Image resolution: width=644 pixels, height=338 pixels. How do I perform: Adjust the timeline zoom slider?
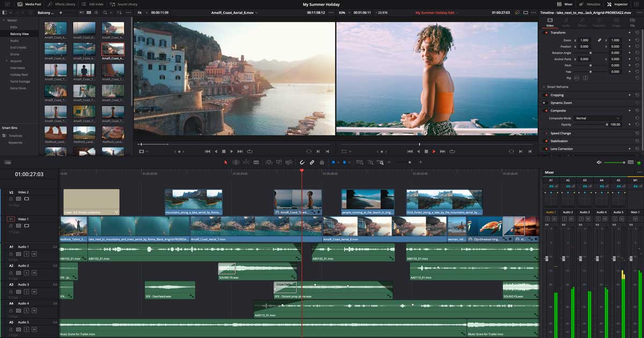[409, 162]
